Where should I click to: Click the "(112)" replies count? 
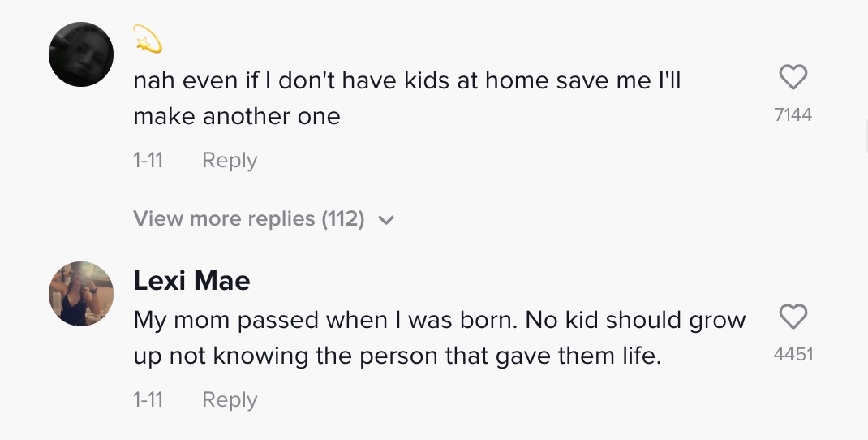[343, 219]
